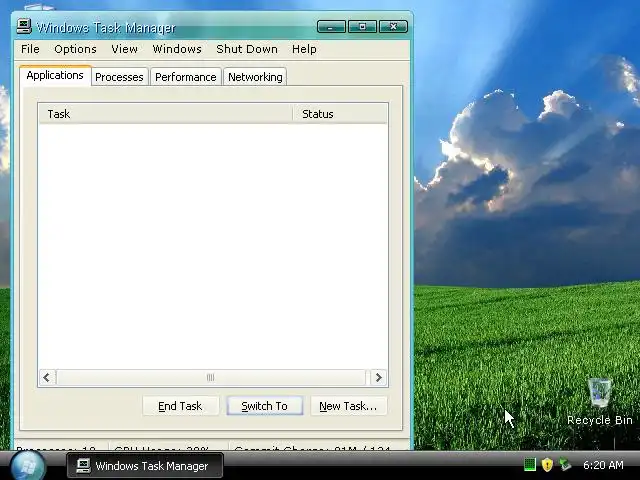This screenshot has width=640, height=480.
Task: Open the Windows menu
Action: [x=177, y=49]
